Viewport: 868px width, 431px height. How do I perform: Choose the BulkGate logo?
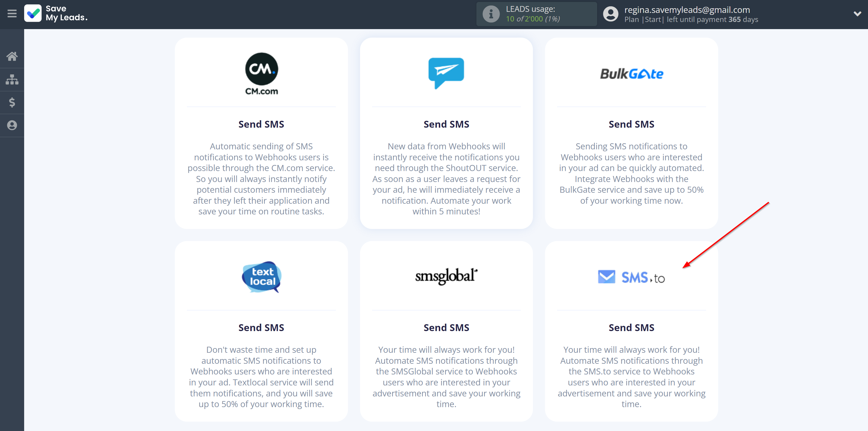[x=631, y=74]
